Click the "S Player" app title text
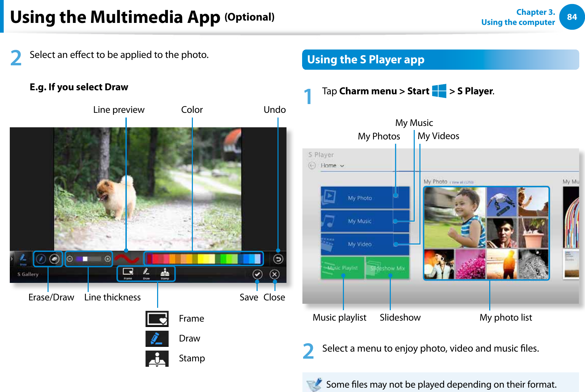Viewport: 585px width, 392px height. point(321,155)
